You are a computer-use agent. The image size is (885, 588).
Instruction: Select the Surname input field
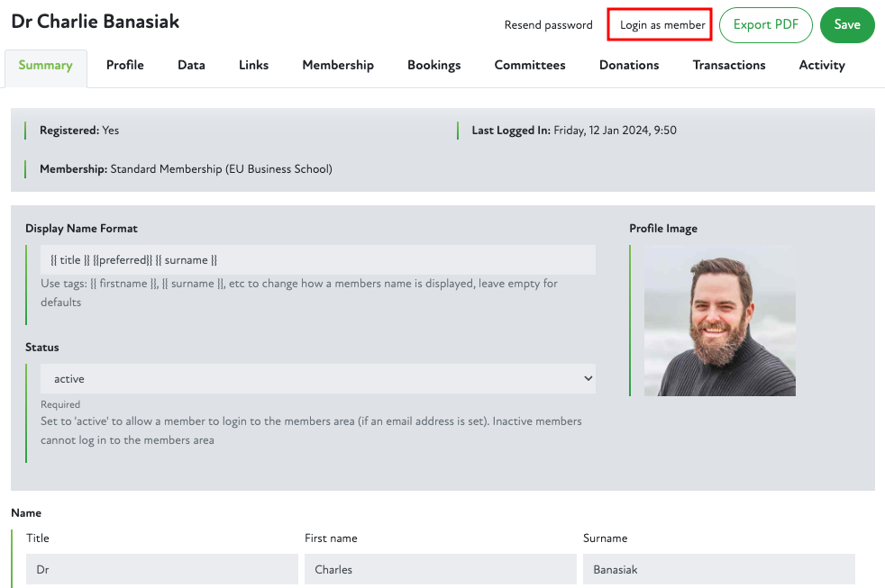coord(718,569)
